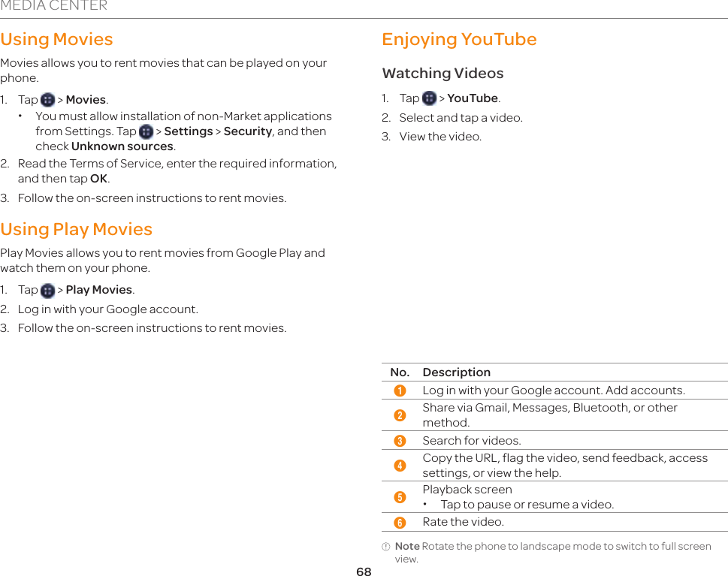Click 'Copy the URL, flag the video' cell

pyautogui.click(x=565, y=465)
